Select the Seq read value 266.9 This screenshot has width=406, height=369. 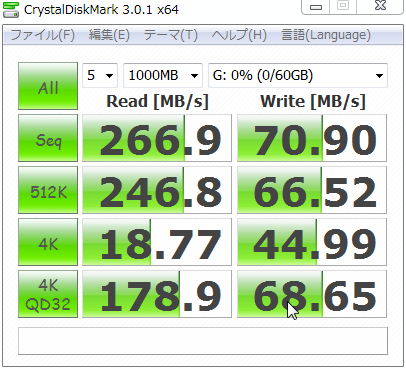tap(157, 138)
